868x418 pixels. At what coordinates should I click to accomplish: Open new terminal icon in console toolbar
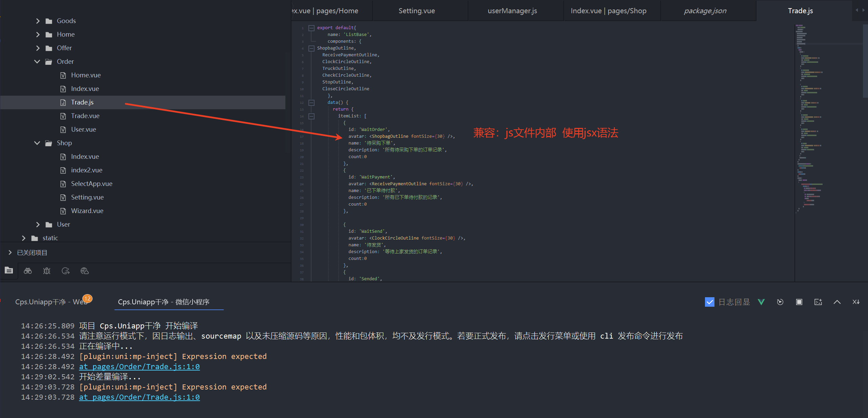click(x=818, y=302)
